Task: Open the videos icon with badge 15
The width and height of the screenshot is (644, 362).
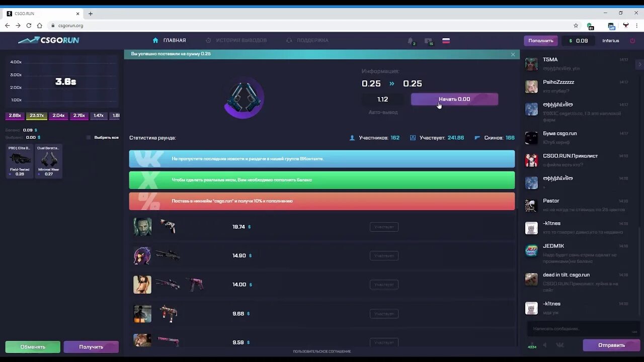Action: click(428, 41)
